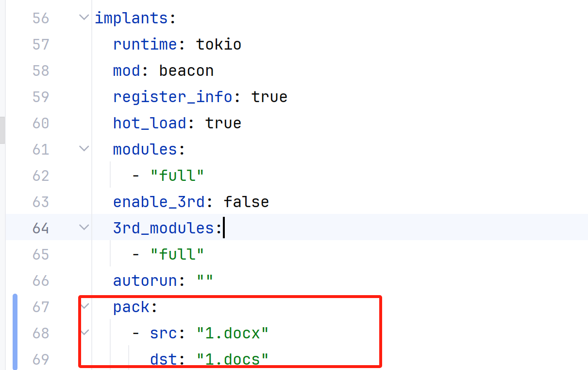Click the blue change marker in the gutter
Viewport: 588px width, 370px height.
[x=15, y=333]
